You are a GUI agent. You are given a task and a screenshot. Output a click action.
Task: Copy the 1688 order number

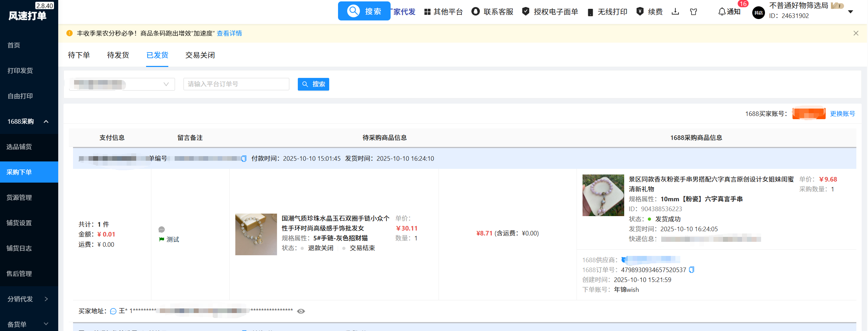coord(692,270)
